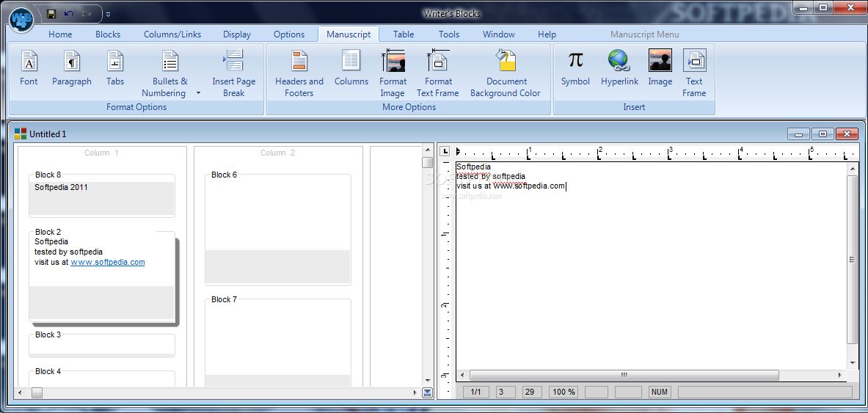
Task: Click the down arrow of blocks panel scrollbar
Action: pyautogui.click(x=427, y=381)
